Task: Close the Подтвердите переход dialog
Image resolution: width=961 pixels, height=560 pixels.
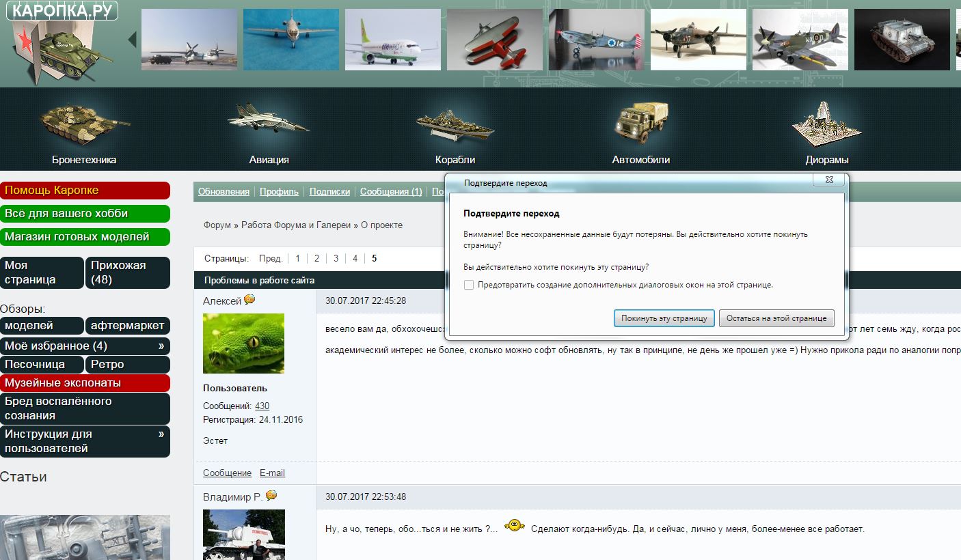Action: pyautogui.click(x=828, y=180)
